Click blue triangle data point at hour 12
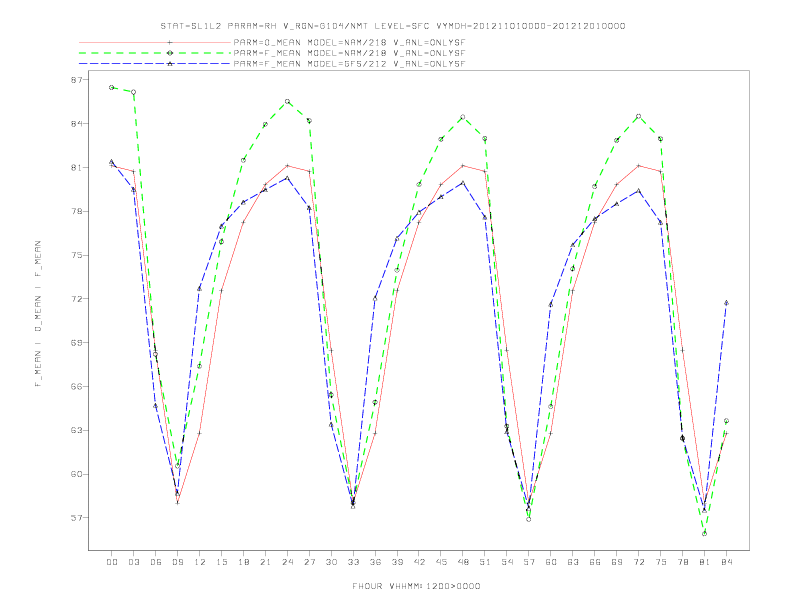This screenshot has height=612, width=792. pos(200,289)
